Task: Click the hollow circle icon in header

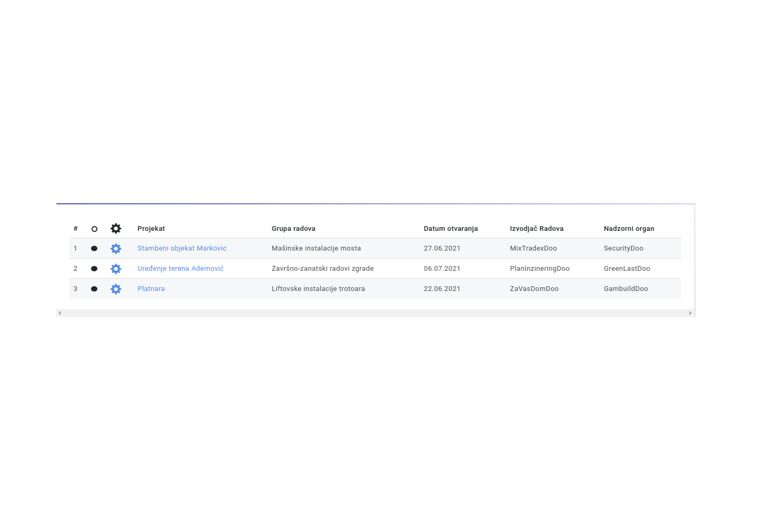Action: pyautogui.click(x=94, y=229)
